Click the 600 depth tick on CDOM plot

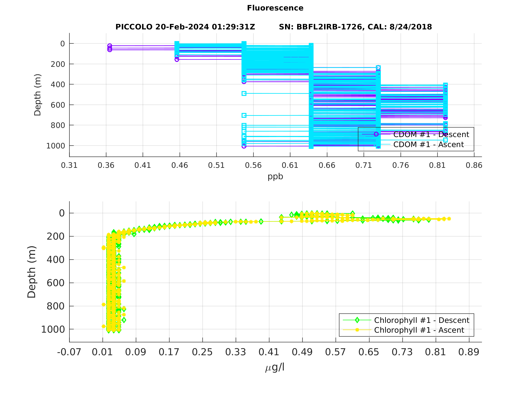(58, 105)
